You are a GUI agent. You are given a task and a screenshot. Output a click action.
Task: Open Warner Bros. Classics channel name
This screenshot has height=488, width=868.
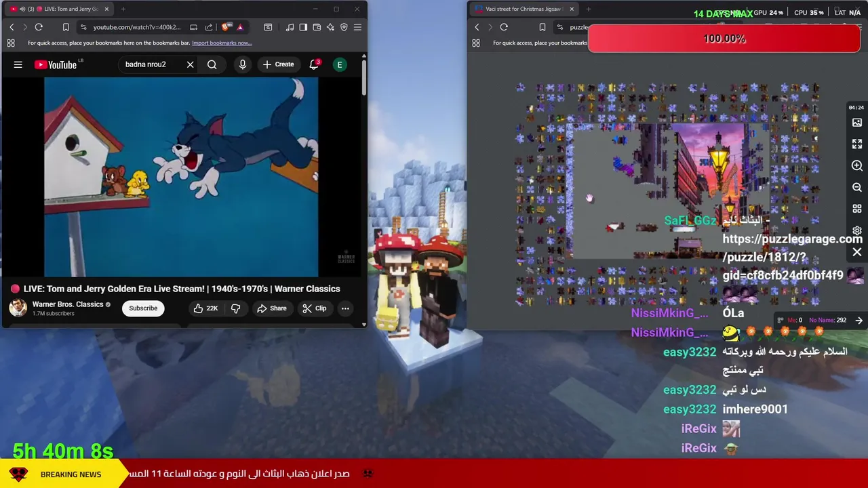tap(68, 304)
